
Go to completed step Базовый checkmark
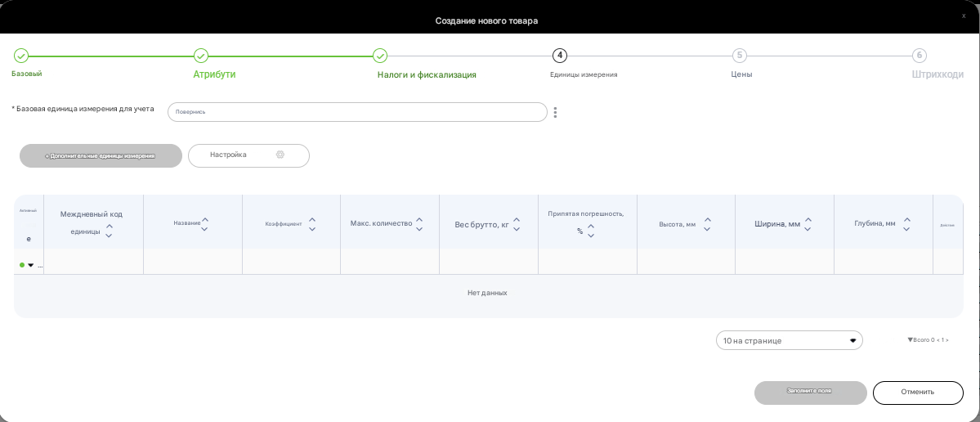coord(20,56)
